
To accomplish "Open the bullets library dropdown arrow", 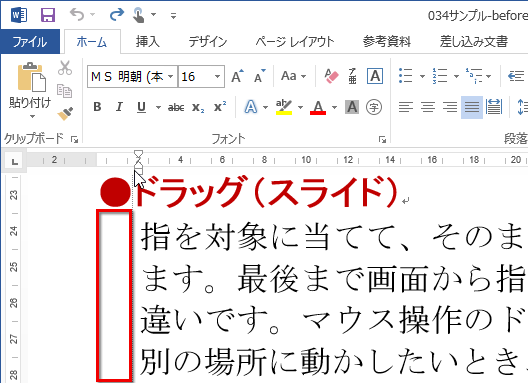I will click(422, 76).
